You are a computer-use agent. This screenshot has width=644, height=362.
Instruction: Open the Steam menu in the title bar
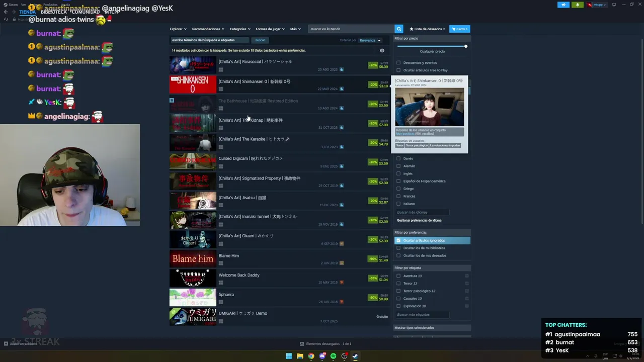click(x=11, y=5)
